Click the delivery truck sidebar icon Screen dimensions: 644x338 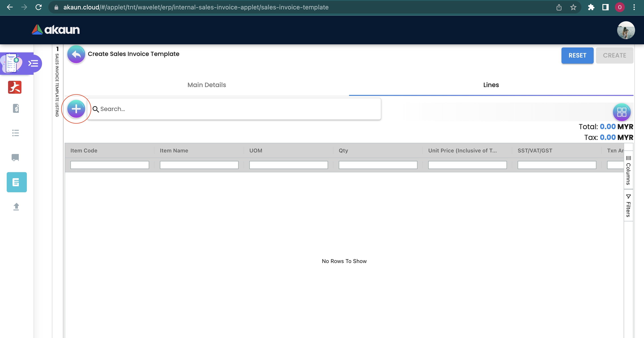coord(15,157)
